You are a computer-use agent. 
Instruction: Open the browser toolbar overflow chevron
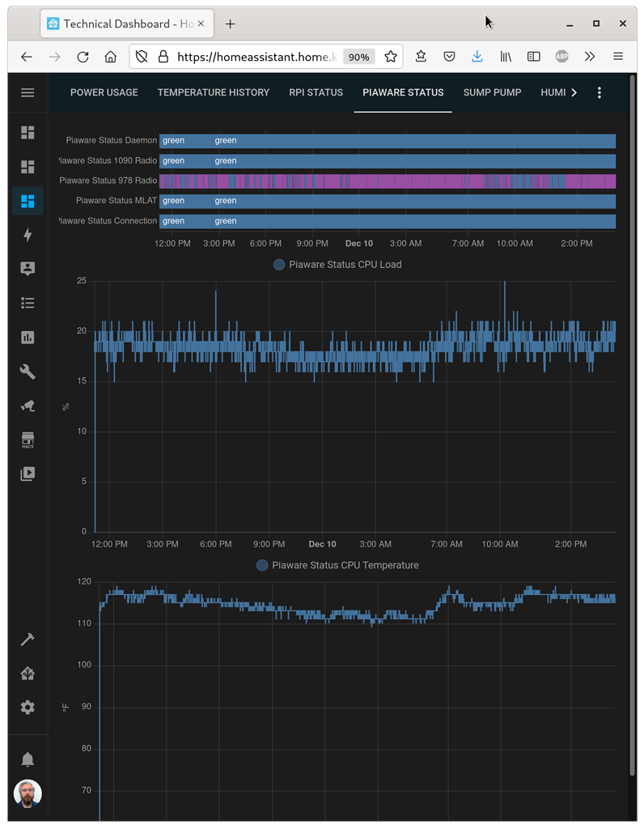pos(589,56)
